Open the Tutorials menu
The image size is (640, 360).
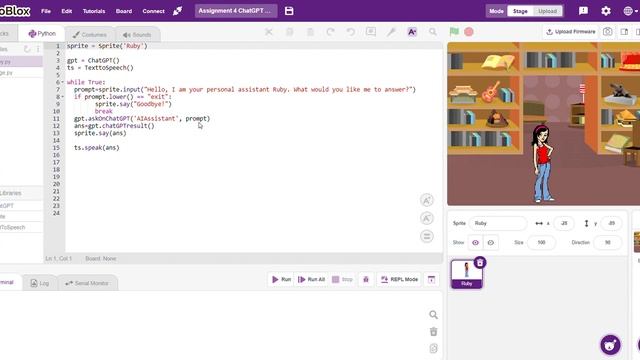[x=94, y=11]
